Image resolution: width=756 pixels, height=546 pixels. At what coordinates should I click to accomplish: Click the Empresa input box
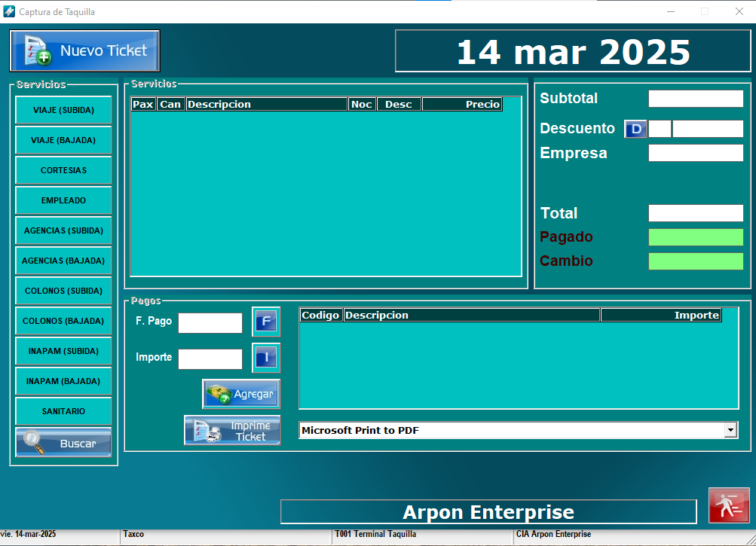pos(695,153)
